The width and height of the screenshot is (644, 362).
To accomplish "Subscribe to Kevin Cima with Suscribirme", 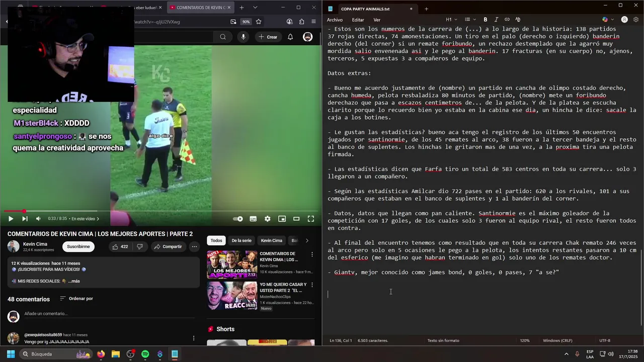I will pyautogui.click(x=78, y=246).
